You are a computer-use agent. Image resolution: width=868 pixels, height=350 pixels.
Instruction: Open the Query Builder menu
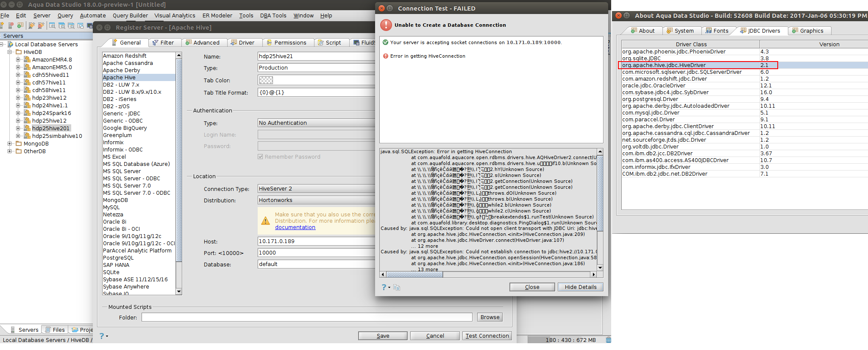click(130, 16)
